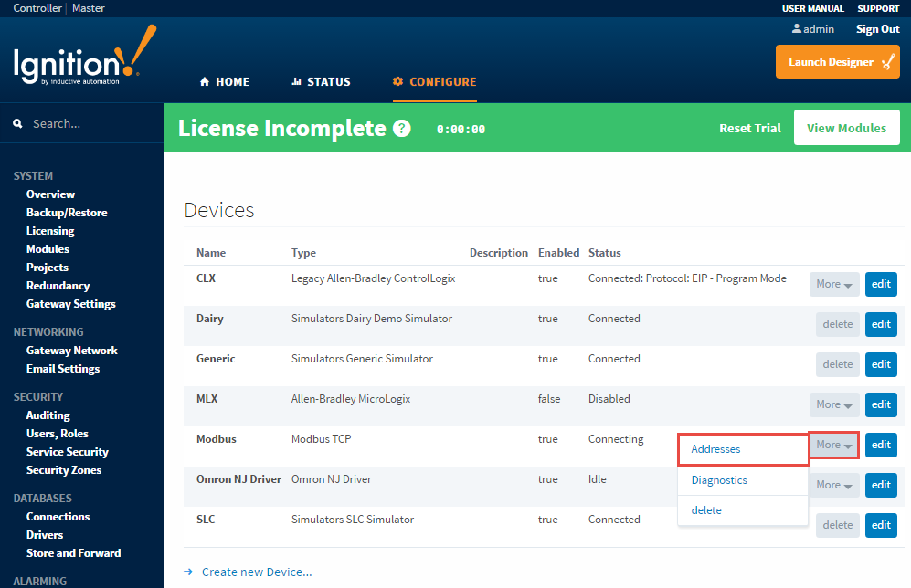Image resolution: width=911 pixels, height=588 pixels.
Task: Open the More dropdown for Omron NJ Driver
Action: click(x=833, y=485)
